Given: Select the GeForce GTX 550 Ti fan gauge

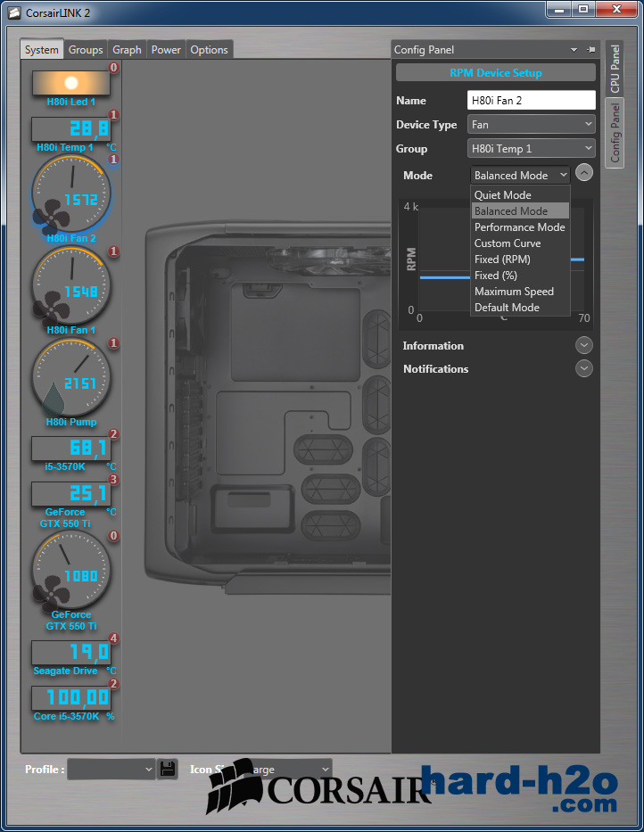Looking at the screenshot, I should (x=71, y=571).
